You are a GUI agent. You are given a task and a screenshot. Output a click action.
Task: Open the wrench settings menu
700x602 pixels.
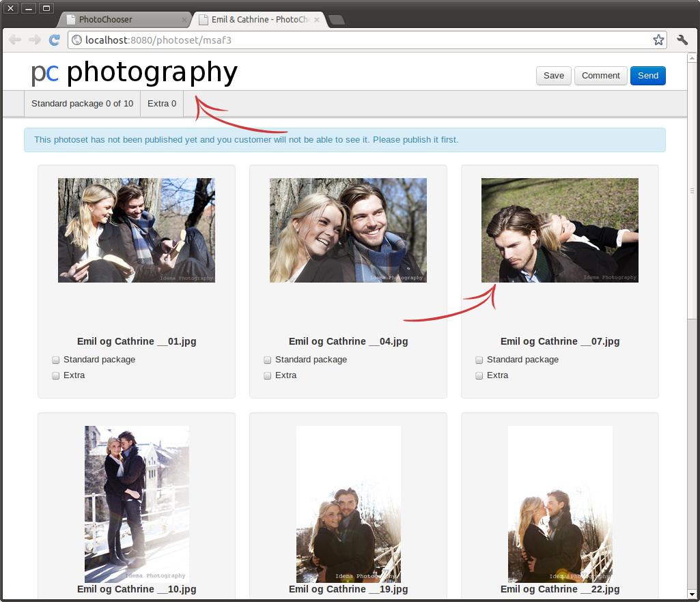pos(682,40)
